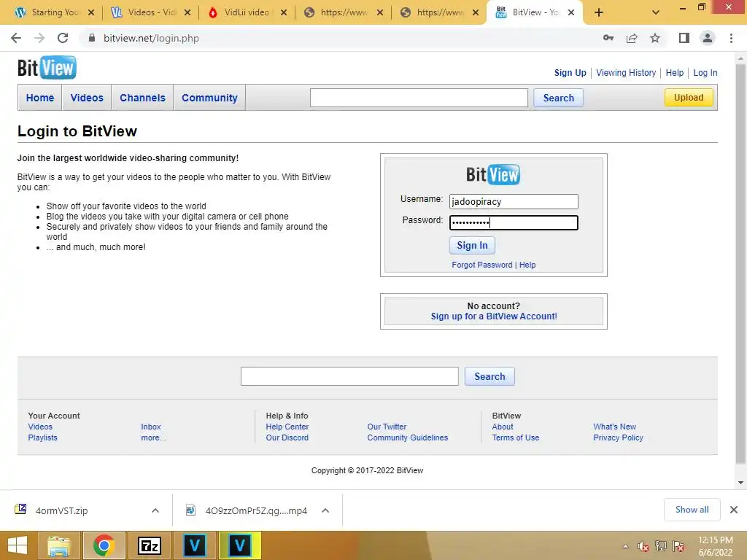Open a new tab with plus
Screen dimensions: 747x560
(599, 12)
